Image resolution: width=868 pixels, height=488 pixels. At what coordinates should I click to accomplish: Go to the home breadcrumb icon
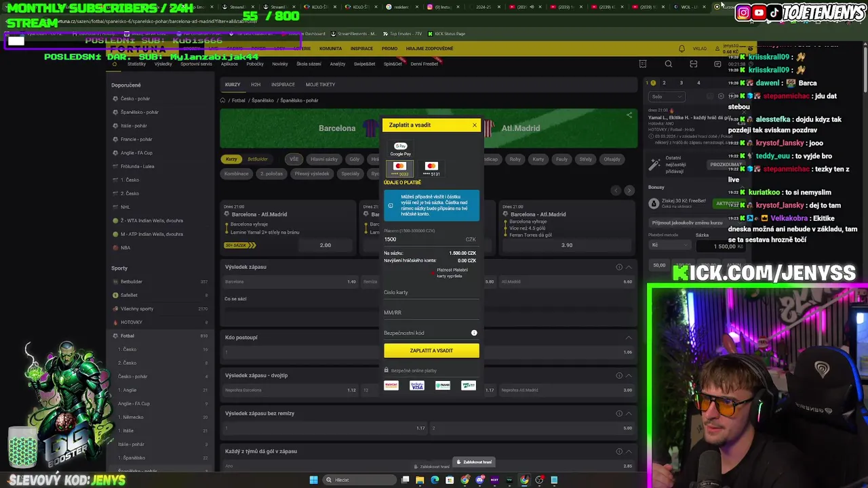tap(222, 100)
